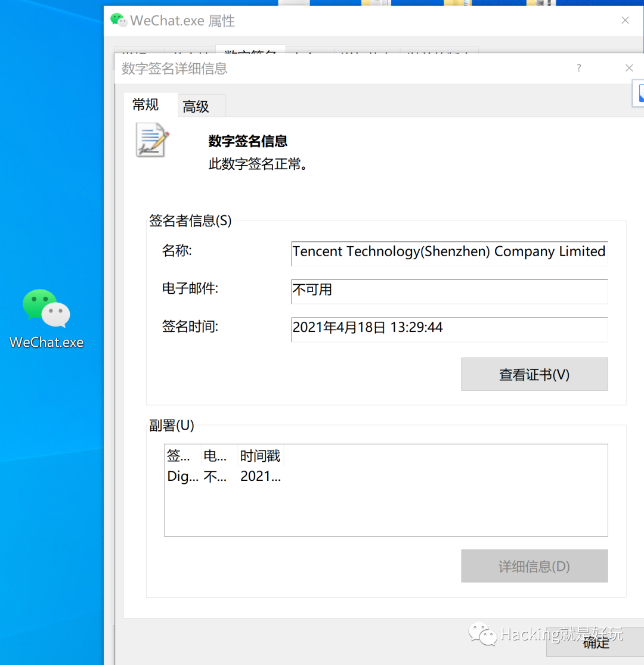The image size is (644, 665).
Task: Click the 详细信息(D) button
Action: 534,565
